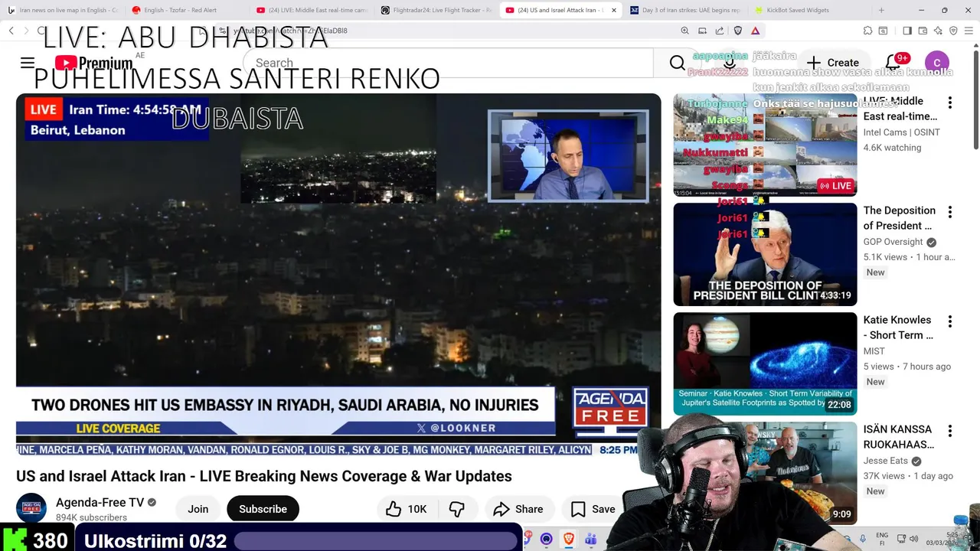
Task: Open Brave browser in the taskbar
Action: [568, 539]
